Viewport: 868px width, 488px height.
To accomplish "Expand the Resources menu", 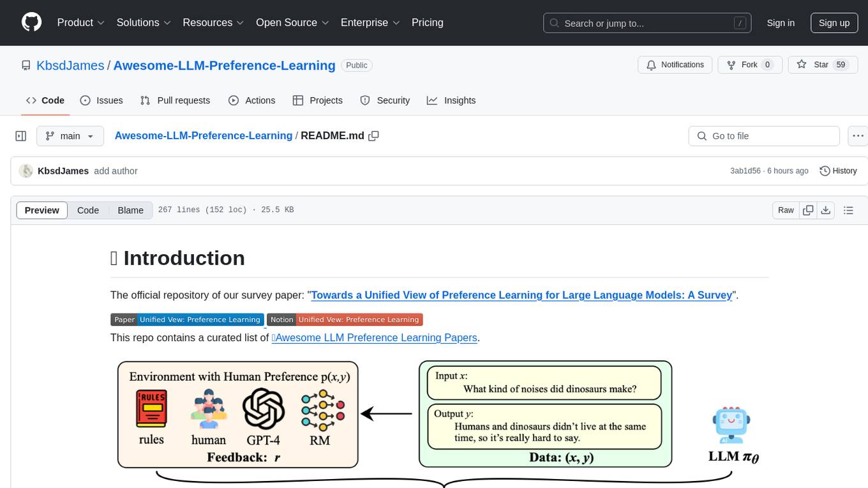I will click(x=213, y=22).
